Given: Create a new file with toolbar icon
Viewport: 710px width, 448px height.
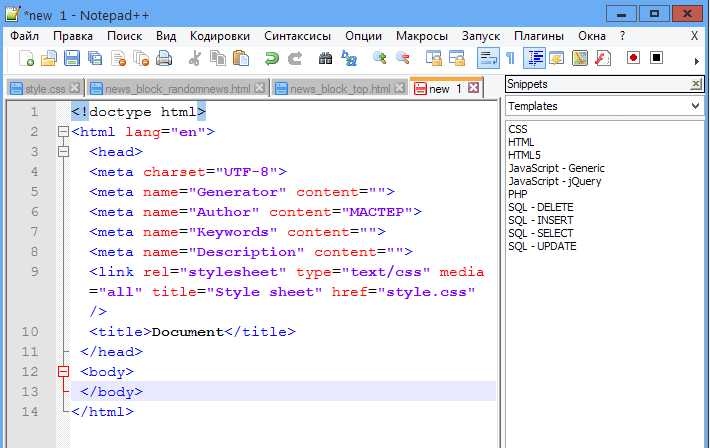Looking at the screenshot, I should pos(26,58).
